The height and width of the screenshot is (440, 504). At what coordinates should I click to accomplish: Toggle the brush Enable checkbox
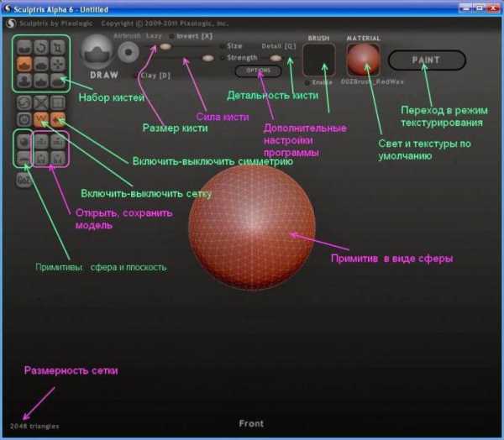click(x=307, y=82)
